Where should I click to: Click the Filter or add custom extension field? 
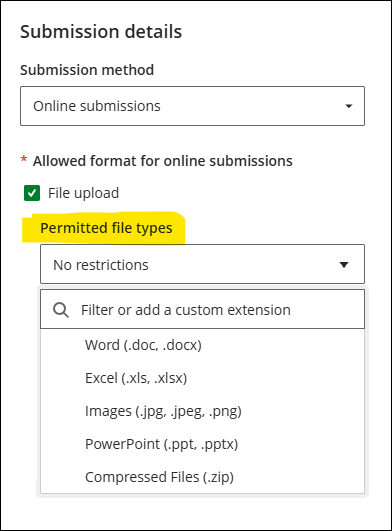pos(202,309)
